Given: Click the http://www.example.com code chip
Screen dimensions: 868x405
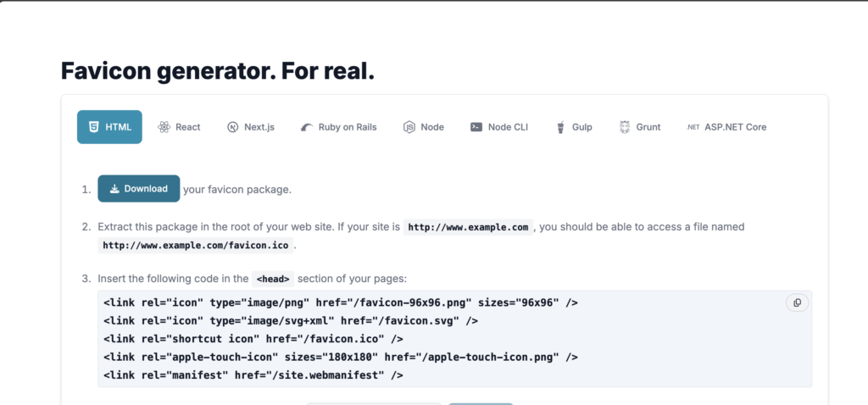Looking at the screenshot, I should pyautogui.click(x=468, y=227).
